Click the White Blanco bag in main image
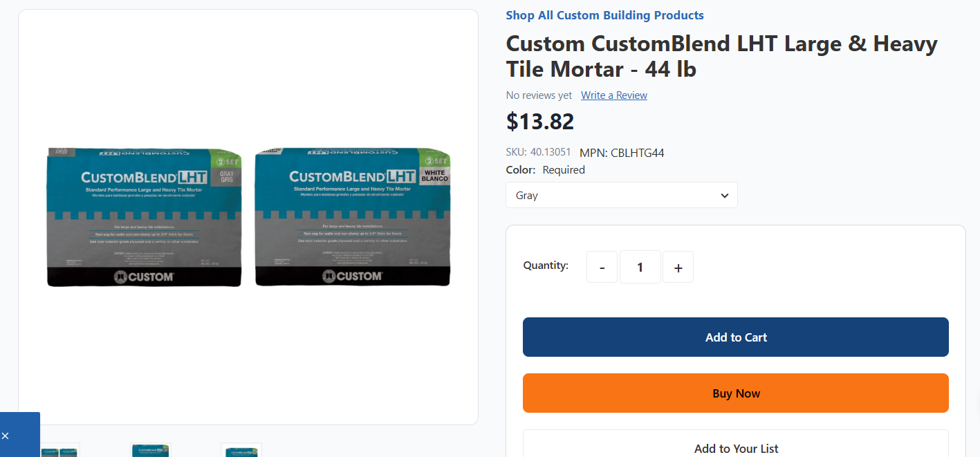Viewport: 980px width, 457px height. 353,216
